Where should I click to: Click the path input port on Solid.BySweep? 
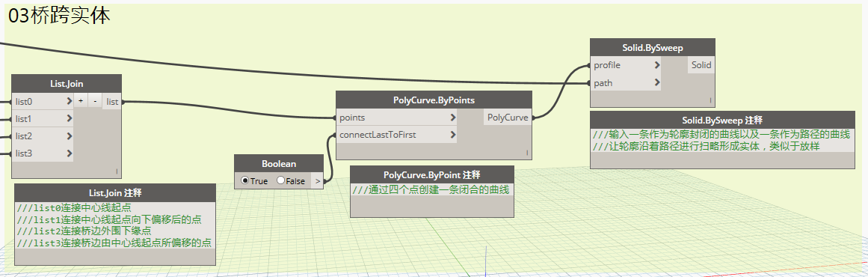[626, 83]
